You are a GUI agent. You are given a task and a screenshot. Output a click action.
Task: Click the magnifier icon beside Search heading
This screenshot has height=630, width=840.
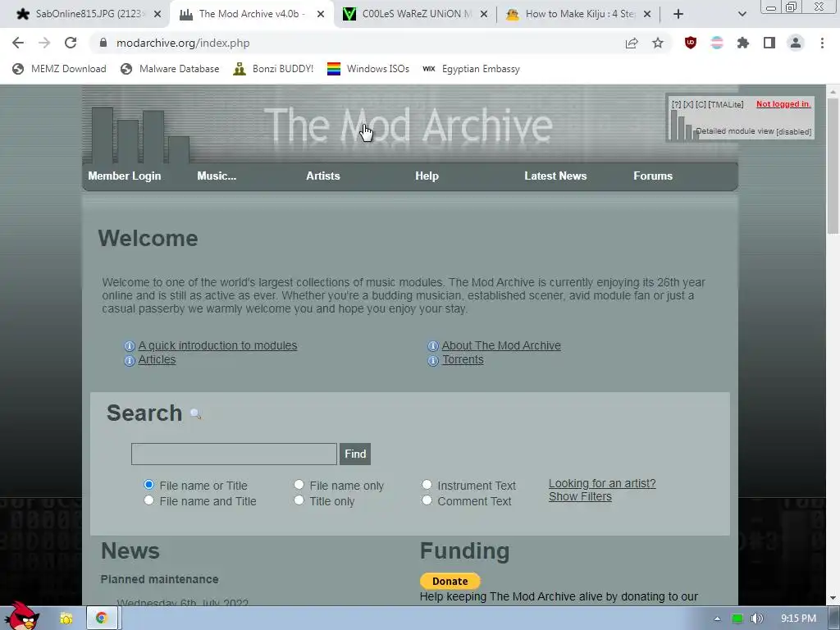195,414
